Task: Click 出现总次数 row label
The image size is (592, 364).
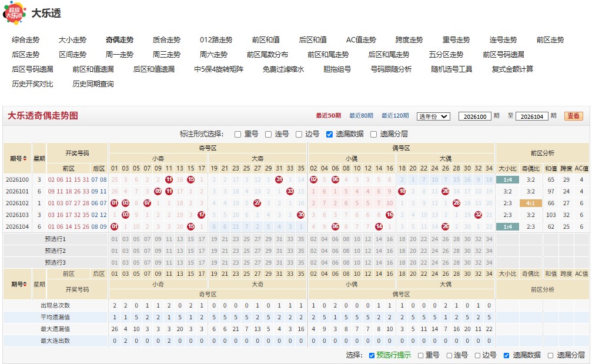Action: click(x=55, y=305)
